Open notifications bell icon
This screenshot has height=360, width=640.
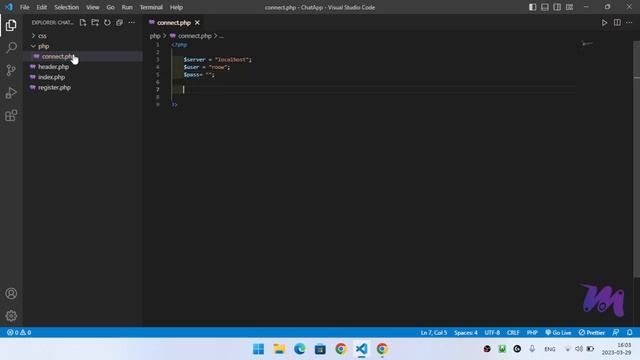pos(630,333)
